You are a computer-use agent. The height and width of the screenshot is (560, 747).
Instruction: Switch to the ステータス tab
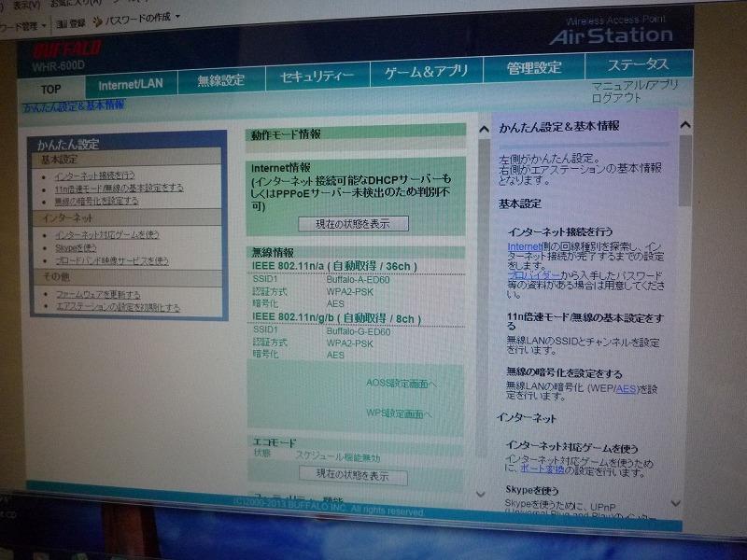coord(638,64)
